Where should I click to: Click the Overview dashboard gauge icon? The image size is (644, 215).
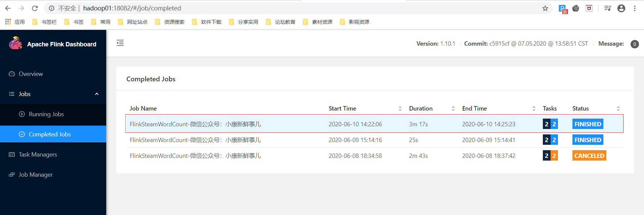point(12,74)
